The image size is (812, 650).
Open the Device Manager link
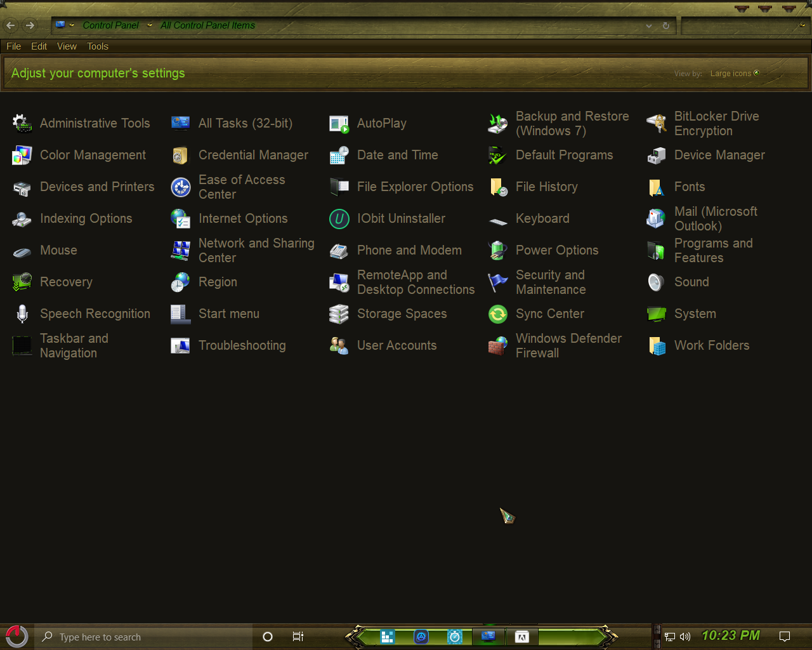(x=719, y=155)
